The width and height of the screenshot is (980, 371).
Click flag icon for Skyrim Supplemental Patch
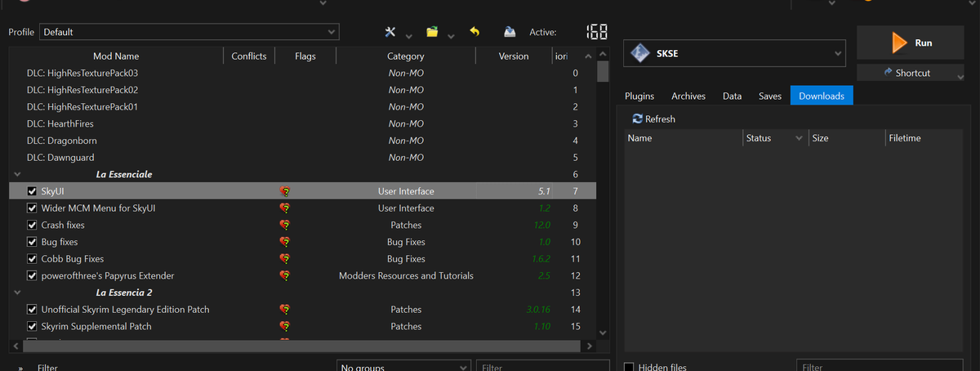click(x=284, y=326)
